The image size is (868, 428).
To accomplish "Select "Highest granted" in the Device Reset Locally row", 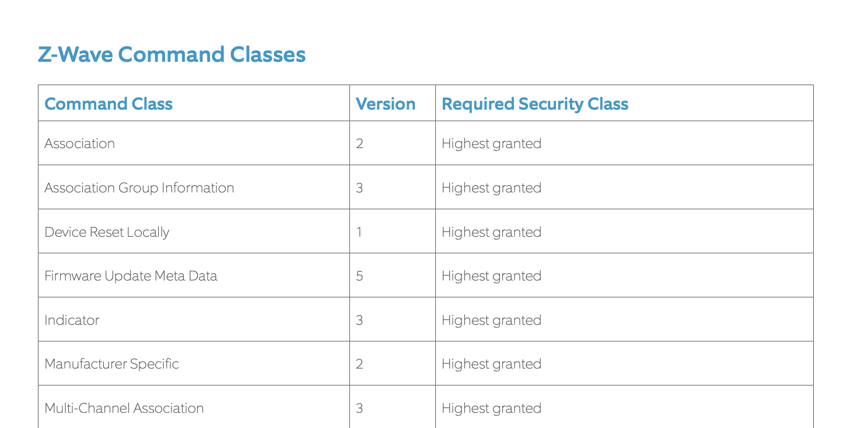I will click(491, 232).
